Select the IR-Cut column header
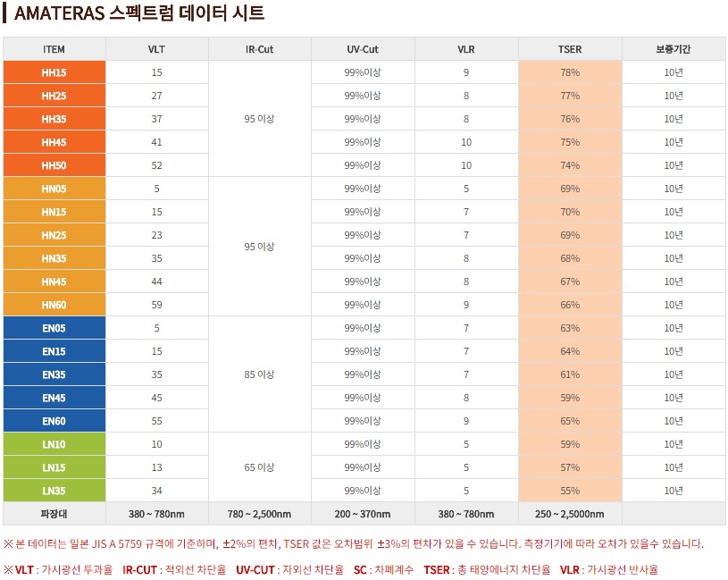Screen dimensions: 728x580 [x=260, y=49]
